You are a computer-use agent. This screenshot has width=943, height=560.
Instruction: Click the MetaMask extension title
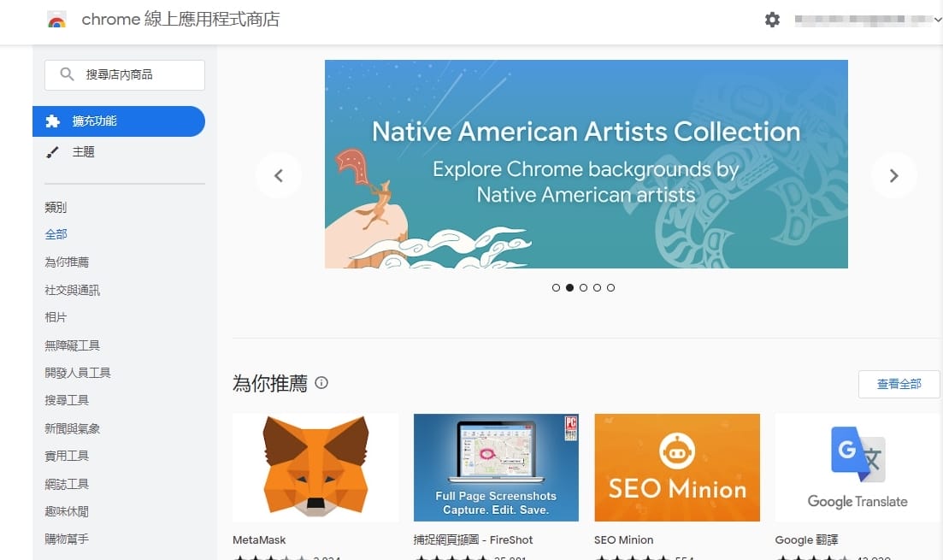pos(259,540)
